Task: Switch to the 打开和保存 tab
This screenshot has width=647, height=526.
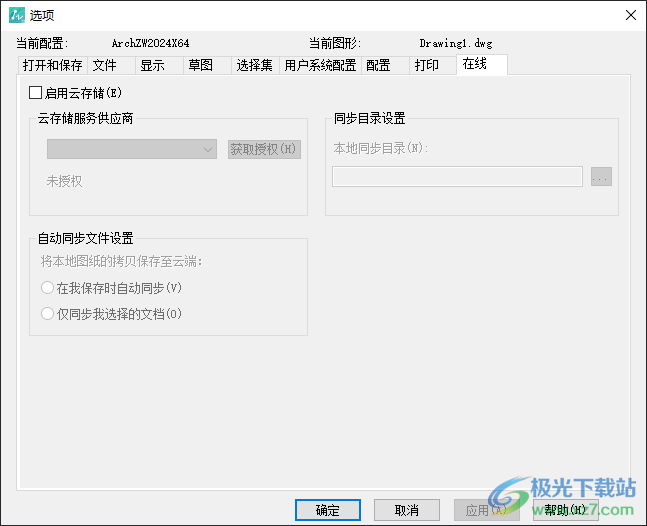Action: coord(52,65)
